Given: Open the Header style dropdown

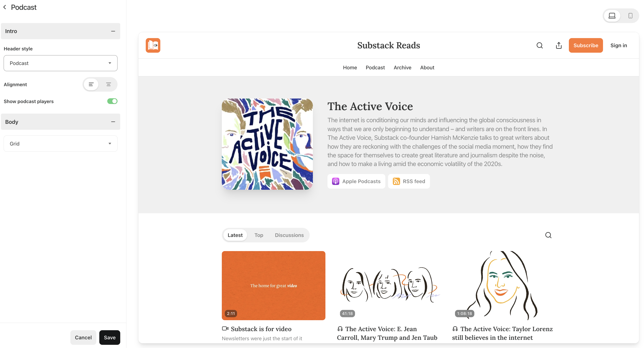Looking at the screenshot, I should coord(60,63).
